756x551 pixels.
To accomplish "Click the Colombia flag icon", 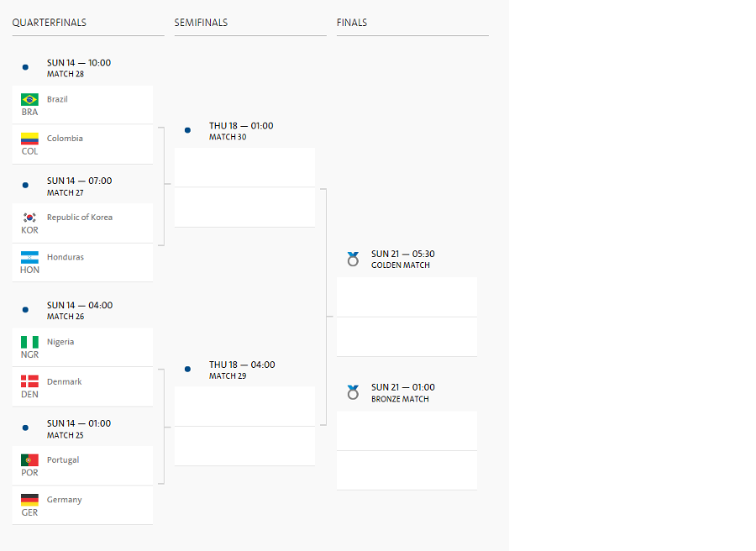I will [x=29, y=139].
